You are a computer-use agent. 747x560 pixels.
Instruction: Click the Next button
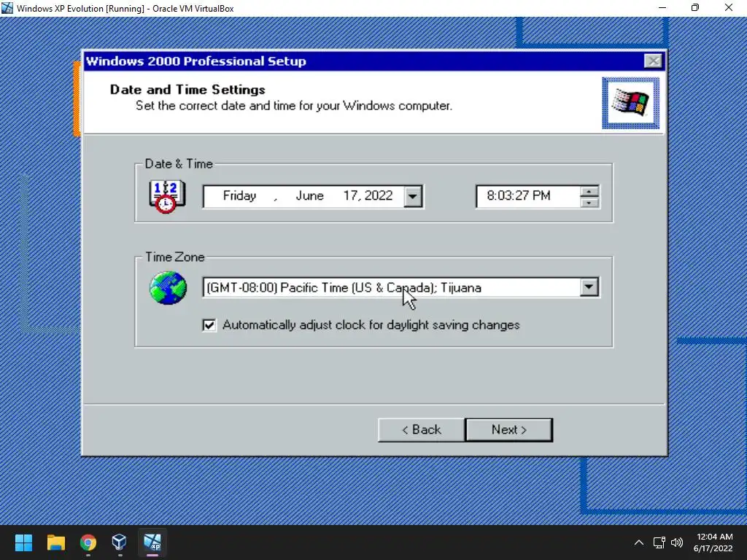click(x=508, y=430)
